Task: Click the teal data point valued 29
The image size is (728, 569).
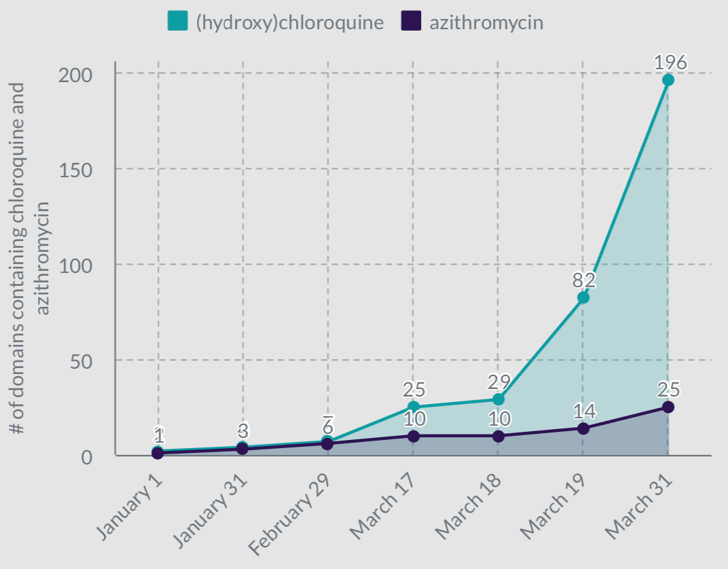Action: (498, 399)
